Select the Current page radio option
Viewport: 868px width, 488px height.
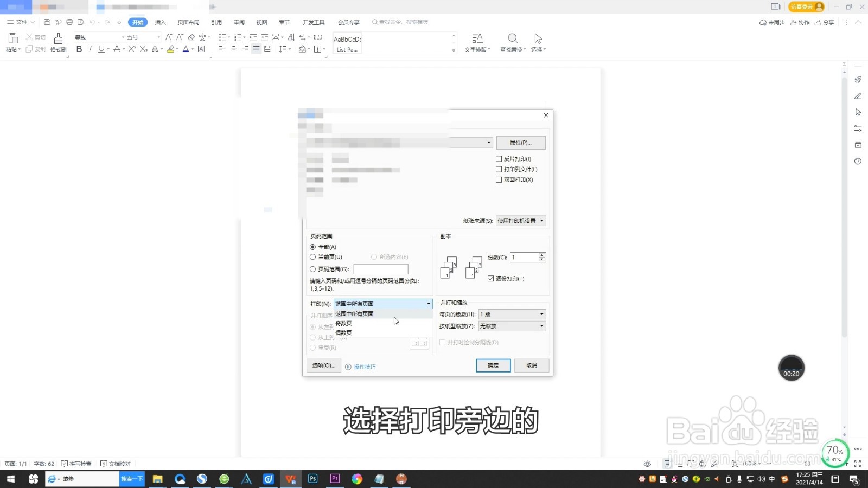point(312,257)
